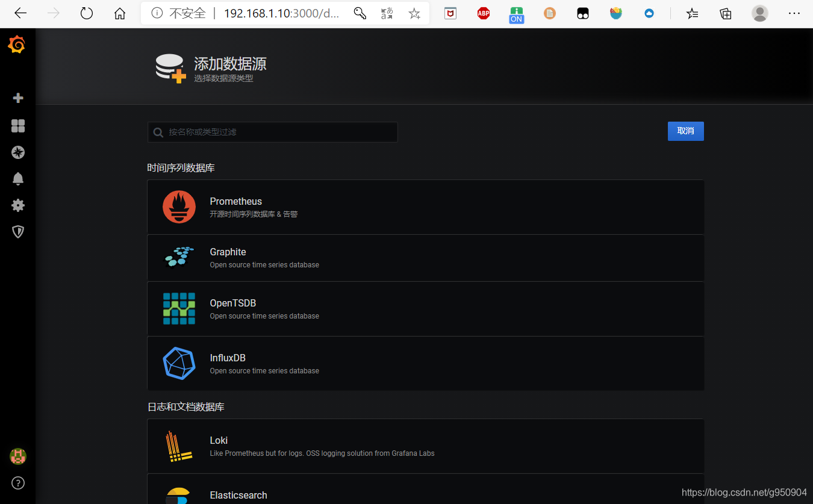813x504 pixels.
Task: Click the 不安全 site info label
Action: (187, 13)
